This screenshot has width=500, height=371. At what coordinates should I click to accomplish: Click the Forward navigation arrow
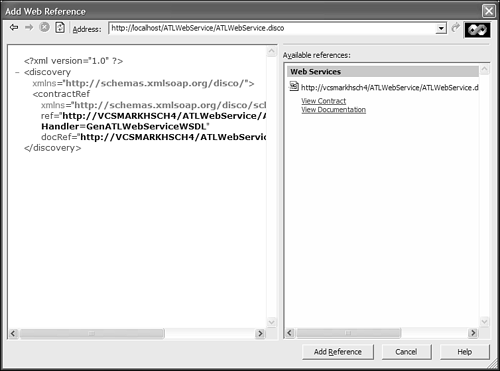pyautogui.click(x=29, y=27)
